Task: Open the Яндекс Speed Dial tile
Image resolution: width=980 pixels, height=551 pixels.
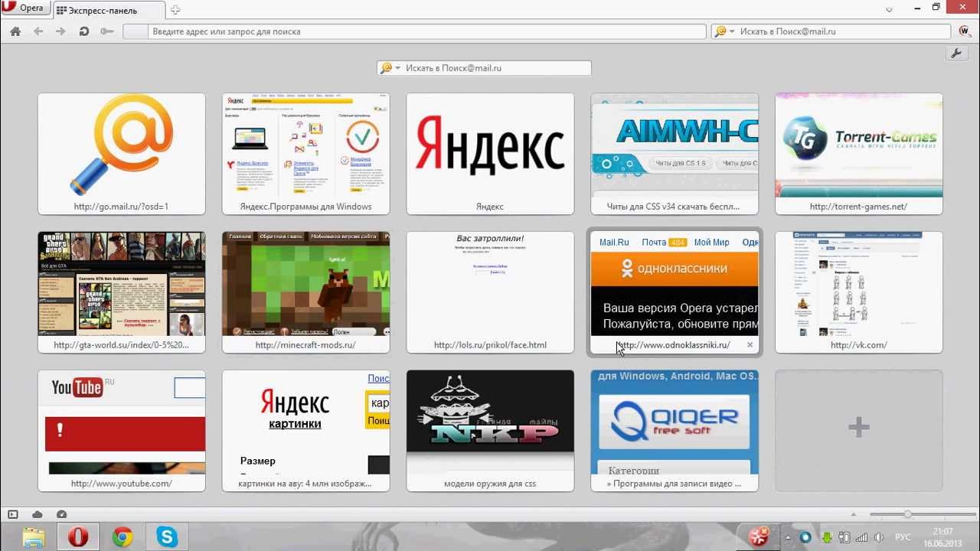Action: click(490, 154)
